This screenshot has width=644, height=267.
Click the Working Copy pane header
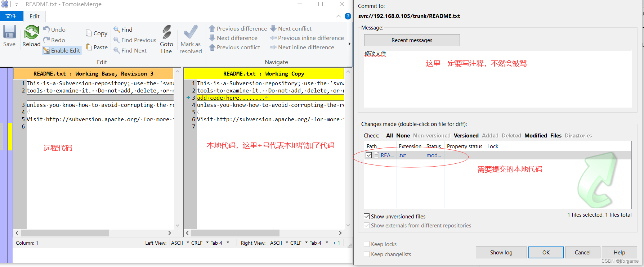(264, 73)
